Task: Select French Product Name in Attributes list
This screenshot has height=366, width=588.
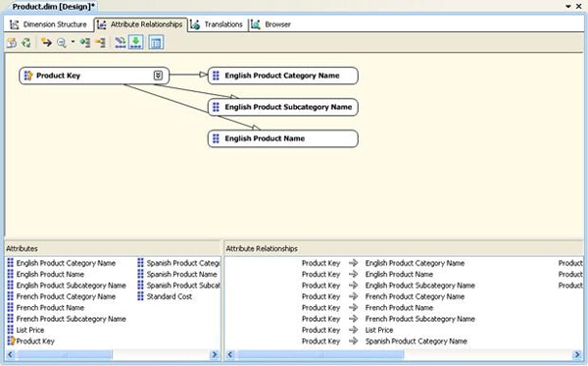Action: click(50, 308)
